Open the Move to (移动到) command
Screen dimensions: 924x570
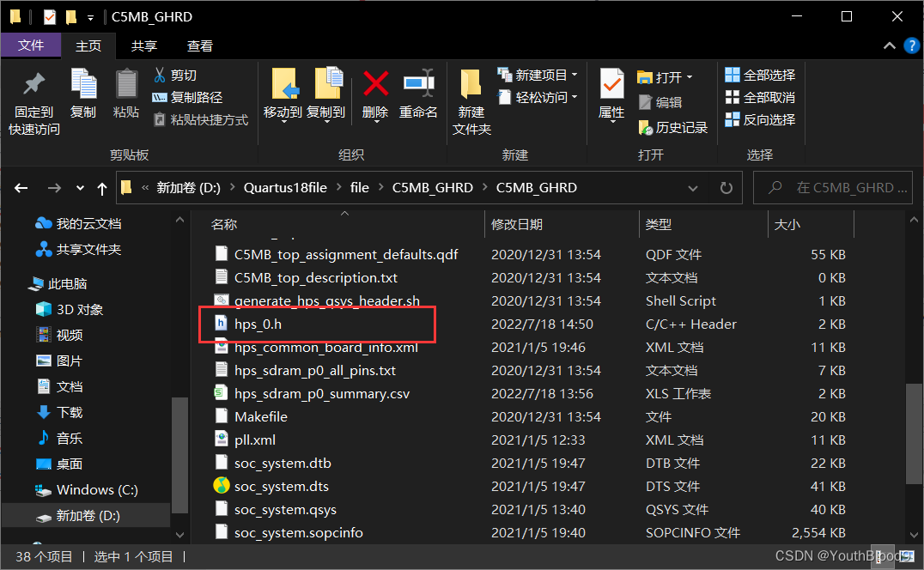[x=283, y=94]
